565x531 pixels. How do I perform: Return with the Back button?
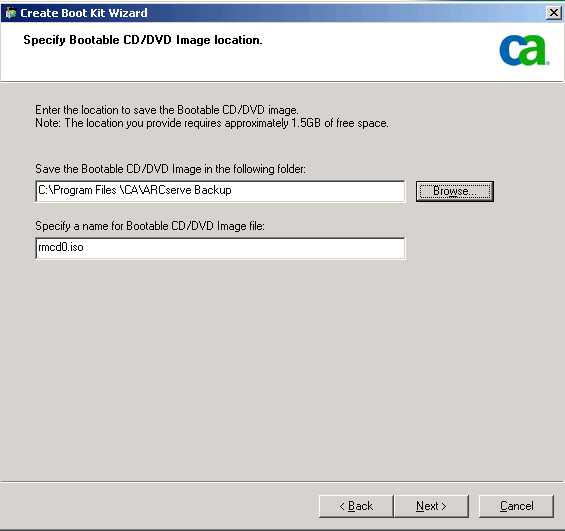[x=356, y=506]
